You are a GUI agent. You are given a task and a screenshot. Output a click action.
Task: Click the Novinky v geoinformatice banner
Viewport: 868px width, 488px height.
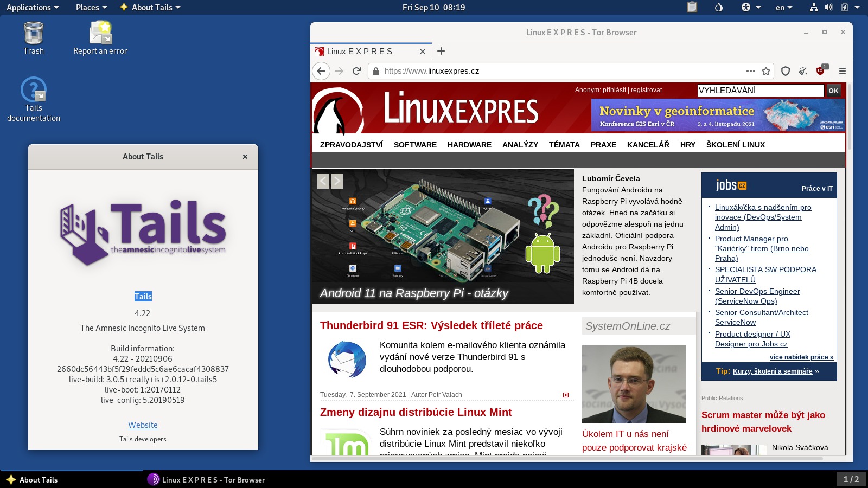718,115
